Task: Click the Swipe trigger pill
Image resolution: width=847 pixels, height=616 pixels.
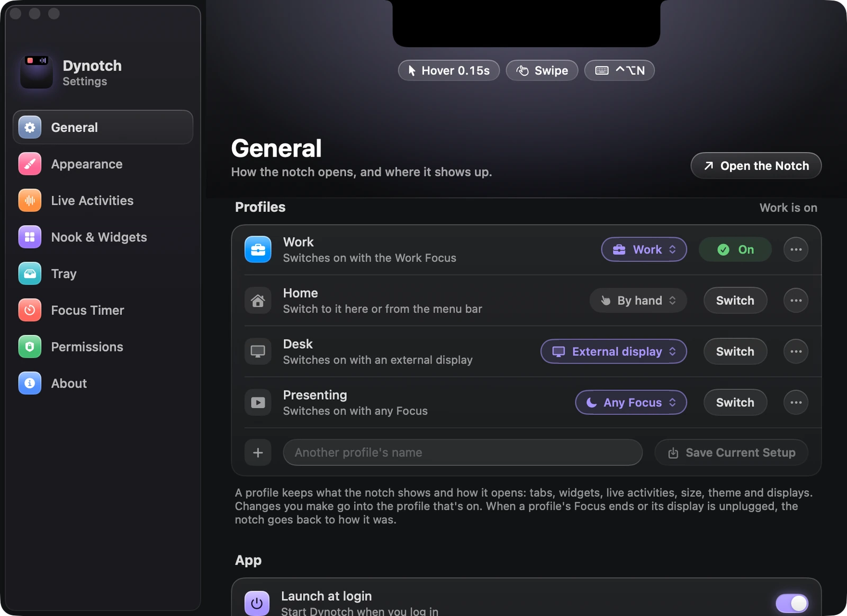Action: click(x=542, y=70)
